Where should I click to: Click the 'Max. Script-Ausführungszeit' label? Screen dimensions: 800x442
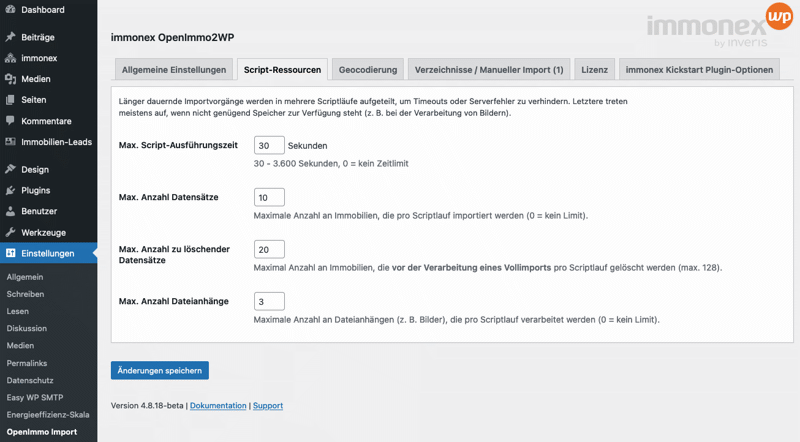(x=178, y=145)
